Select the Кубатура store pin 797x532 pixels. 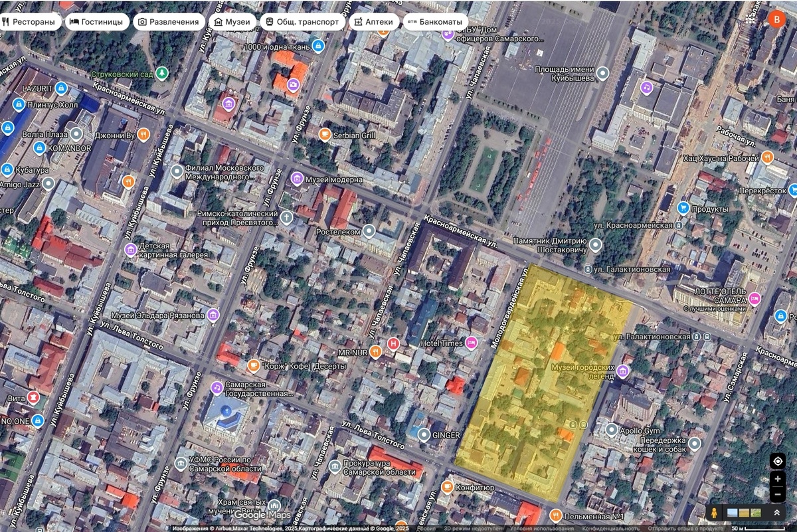coord(7,170)
